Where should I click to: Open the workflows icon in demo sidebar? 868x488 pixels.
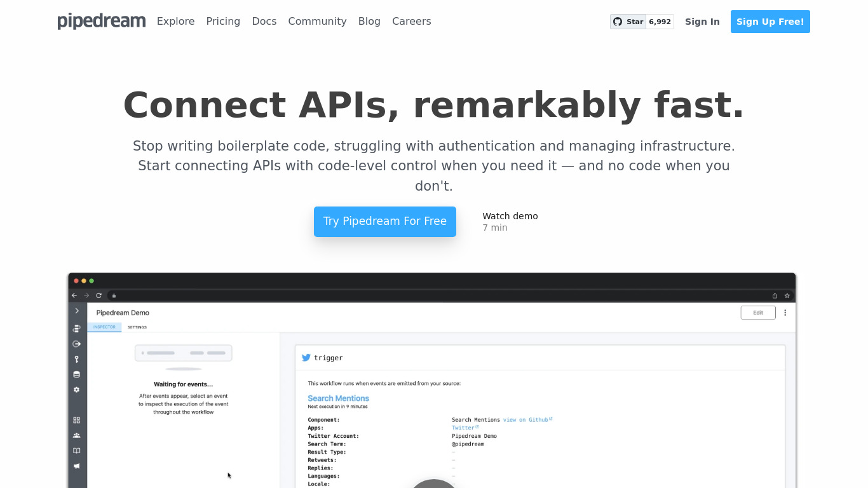click(x=77, y=329)
